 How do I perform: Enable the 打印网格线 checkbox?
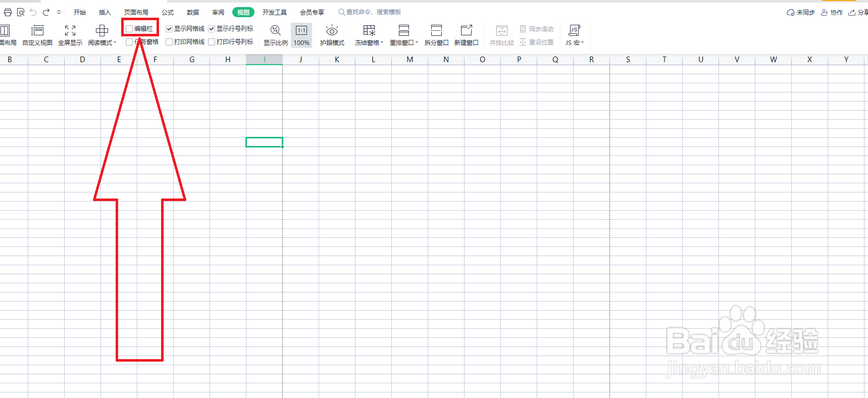tap(169, 42)
